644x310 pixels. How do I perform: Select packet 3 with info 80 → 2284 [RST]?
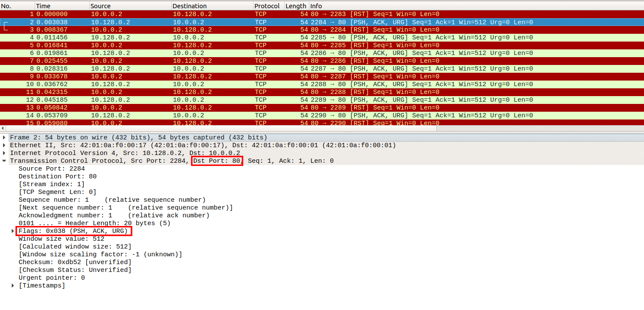(x=322, y=30)
